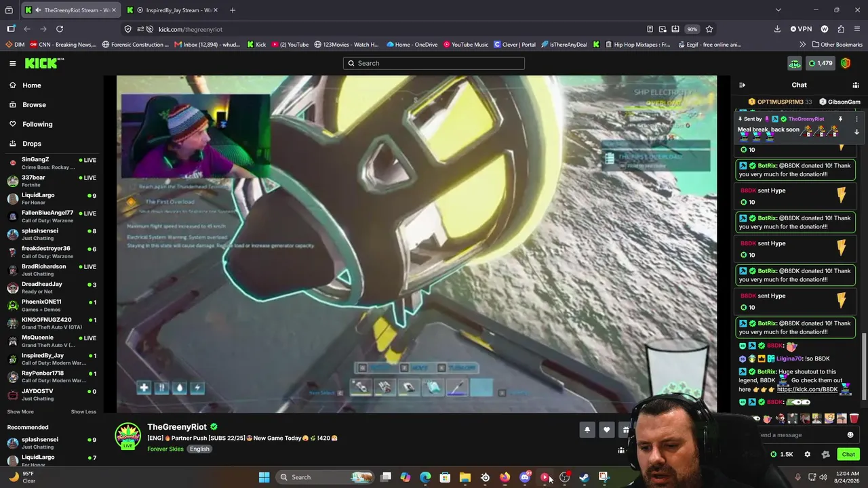Collapse the chat panel with arrow icon
Screen dimensions: 868x488
pyautogui.click(x=742, y=85)
